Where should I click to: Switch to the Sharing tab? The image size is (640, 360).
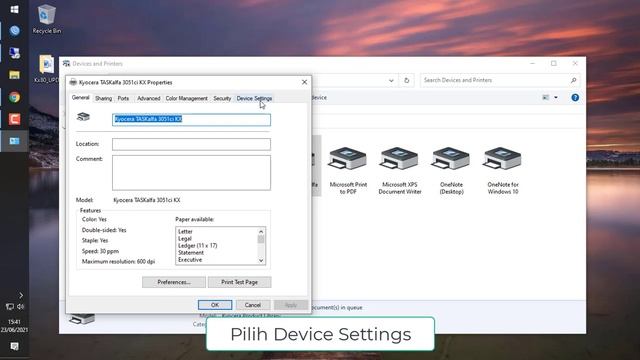103,98
